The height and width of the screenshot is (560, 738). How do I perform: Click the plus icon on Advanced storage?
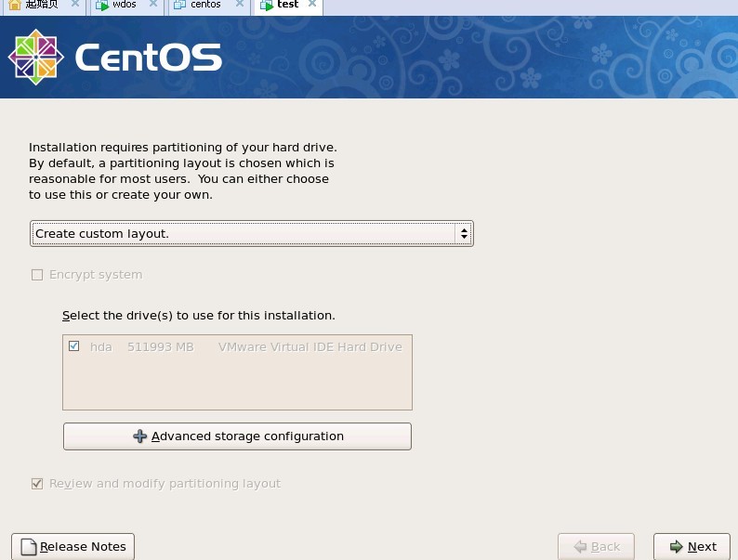pyautogui.click(x=139, y=436)
